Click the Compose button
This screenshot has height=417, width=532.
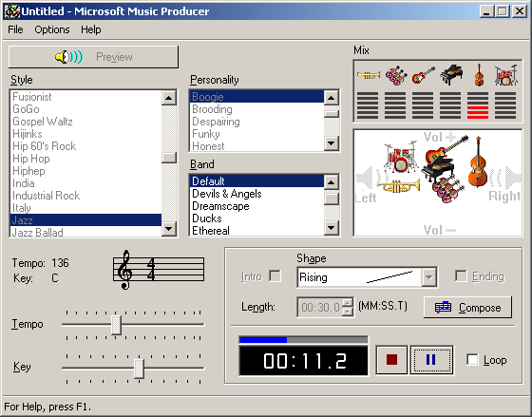click(x=467, y=307)
